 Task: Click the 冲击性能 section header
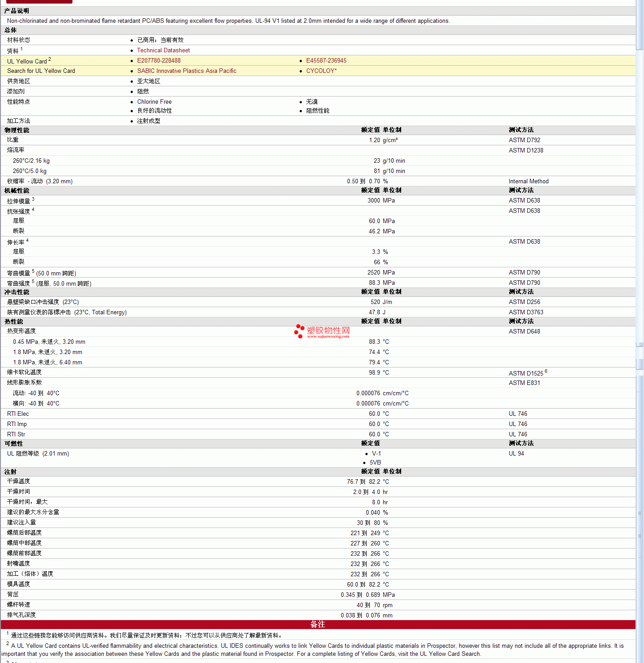click(x=17, y=292)
